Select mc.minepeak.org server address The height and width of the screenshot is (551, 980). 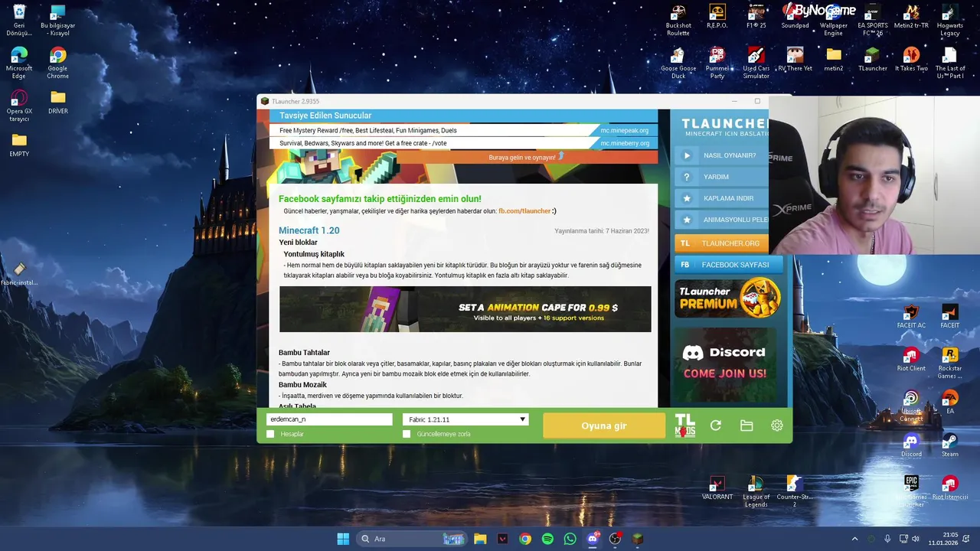624,130
